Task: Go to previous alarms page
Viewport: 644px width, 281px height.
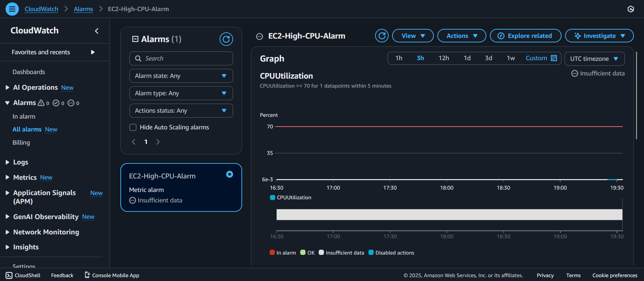Action: click(x=134, y=142)
